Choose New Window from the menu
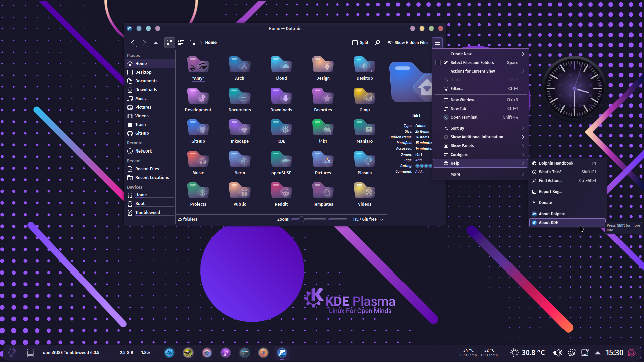Image resolution: width=644 pixels, height=362 pixels. 481,100
